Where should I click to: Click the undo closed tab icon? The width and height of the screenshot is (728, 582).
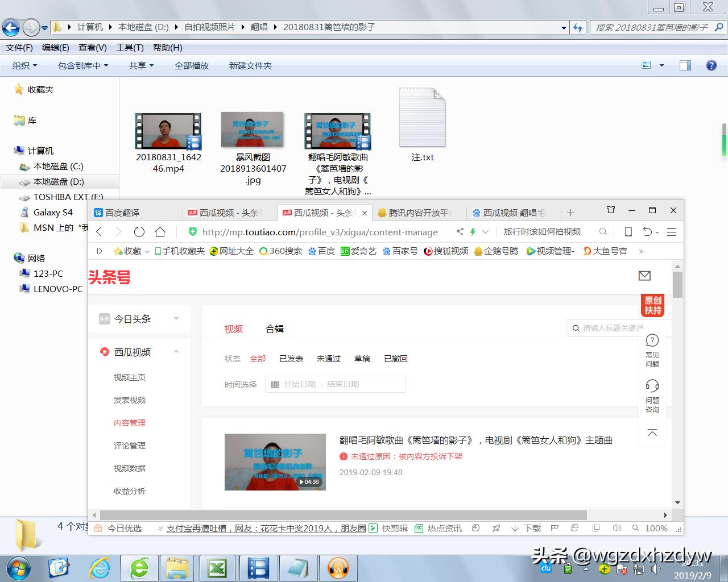pyautogui.click(x=648, y=232)
